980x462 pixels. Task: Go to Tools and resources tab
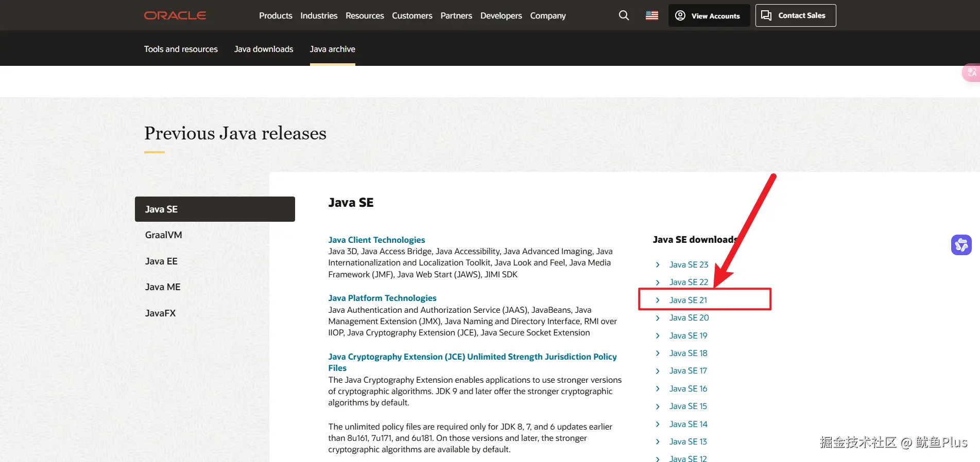[181, 49]
